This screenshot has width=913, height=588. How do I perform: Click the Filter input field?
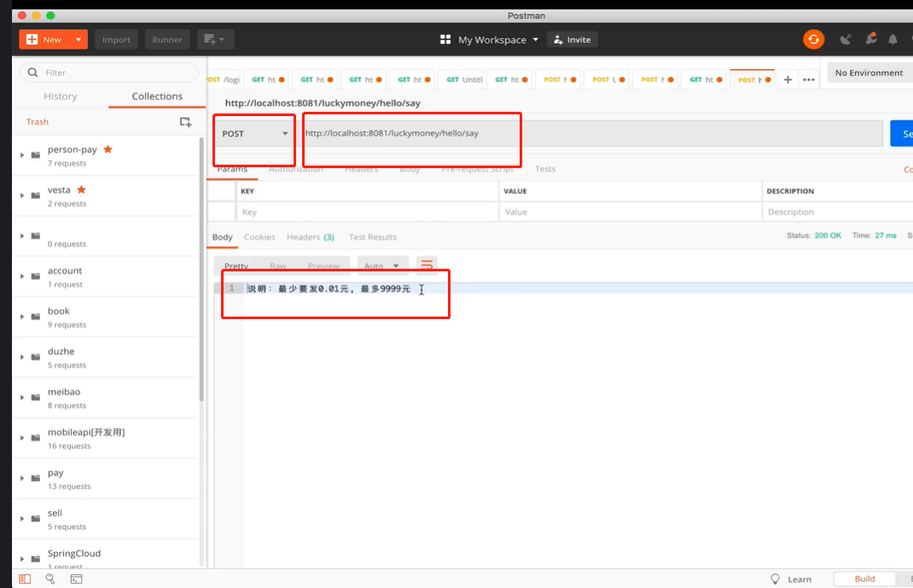(109, 73)
